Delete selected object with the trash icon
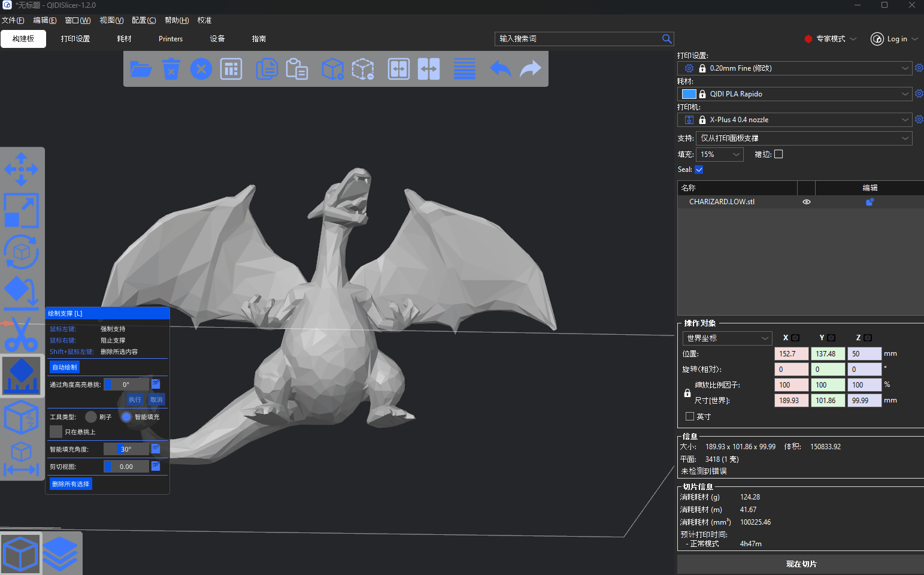Image resolution: width=924 pixels, height=575 pixels. point(171,69)
